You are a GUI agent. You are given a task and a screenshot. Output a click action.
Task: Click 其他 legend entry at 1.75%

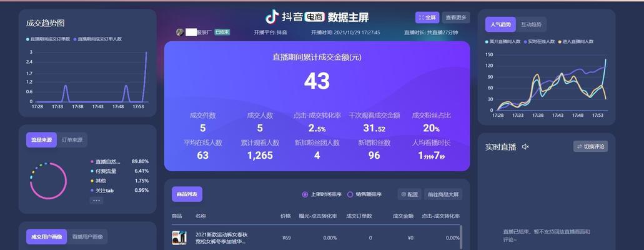click(x=119, y=181)
